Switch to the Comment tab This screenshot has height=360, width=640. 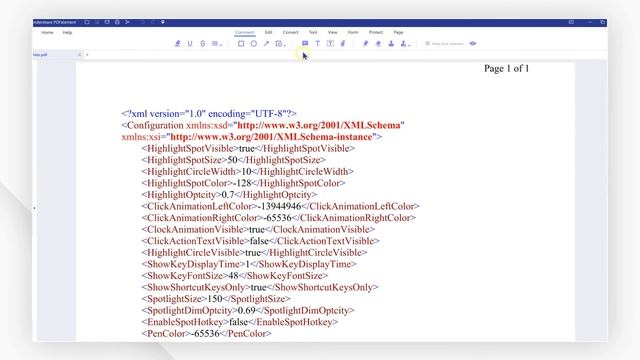tap(244, 32)
